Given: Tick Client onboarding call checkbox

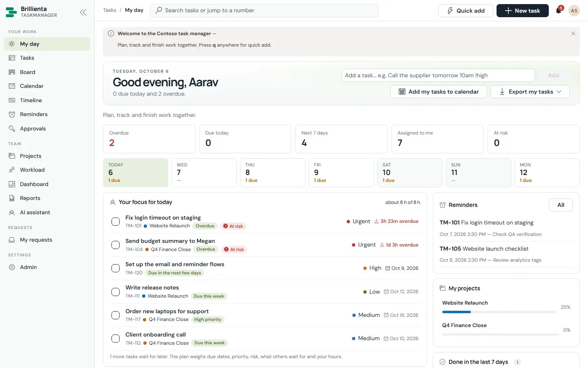Looking at the screenshot, I should 116,339.
